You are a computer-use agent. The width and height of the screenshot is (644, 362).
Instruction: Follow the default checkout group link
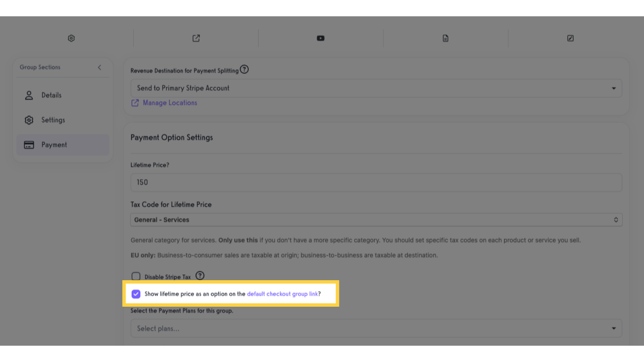pos(282,294)
